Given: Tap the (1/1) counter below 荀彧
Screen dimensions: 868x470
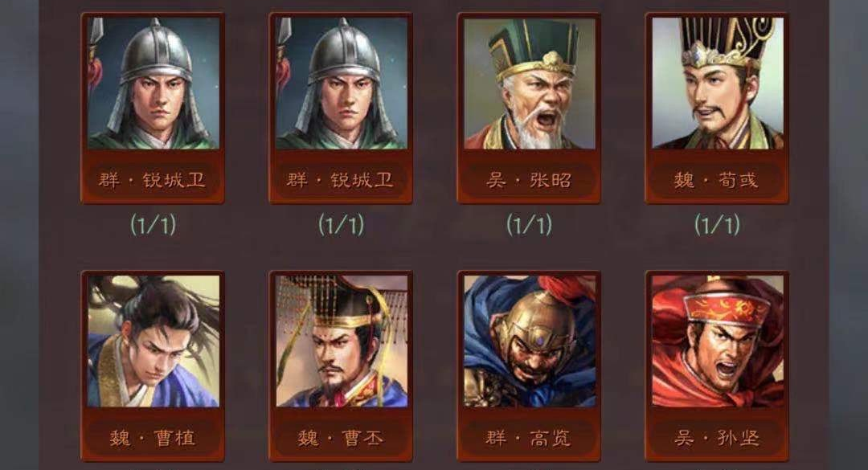Looking at the screenshot, I should (x=718, y=225).
